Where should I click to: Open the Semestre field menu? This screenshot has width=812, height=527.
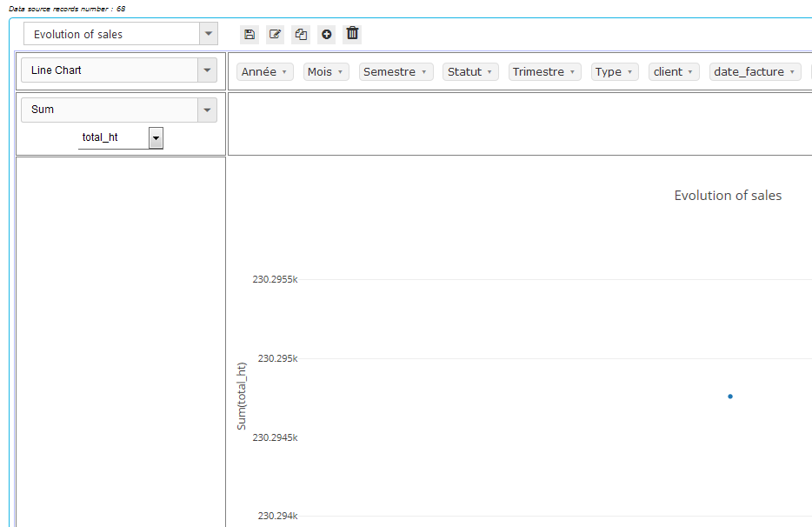click(x=396, y=71)
